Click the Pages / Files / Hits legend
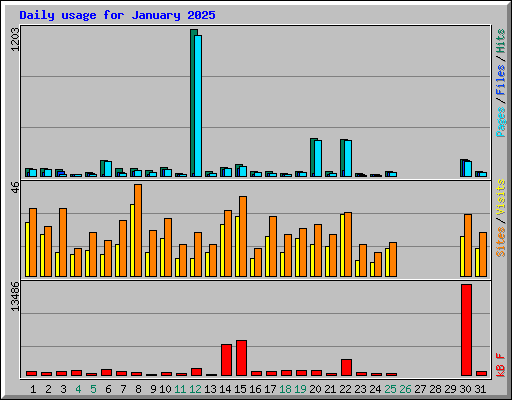The width and height of the screenshot is (512, 400). (500, 83)
